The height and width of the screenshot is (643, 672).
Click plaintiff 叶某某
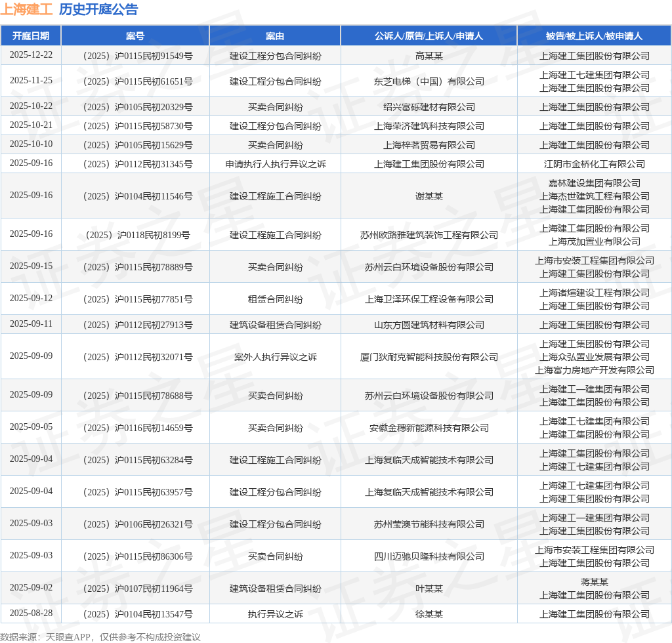click(429, 589)
